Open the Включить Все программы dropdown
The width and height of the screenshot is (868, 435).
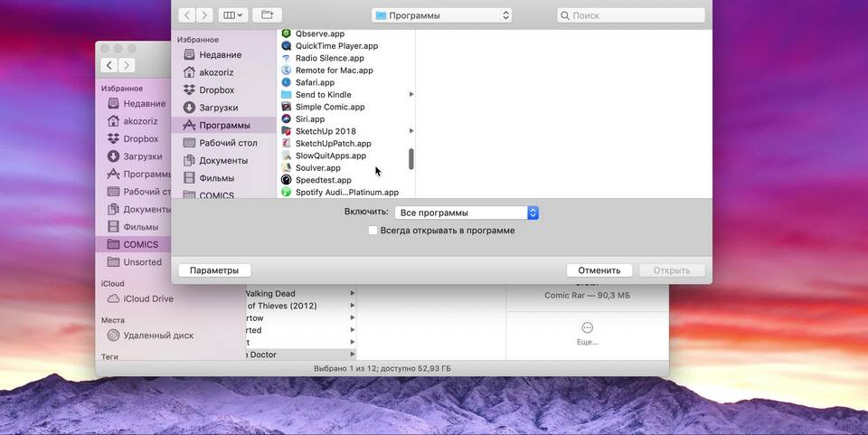coord(467,213)
